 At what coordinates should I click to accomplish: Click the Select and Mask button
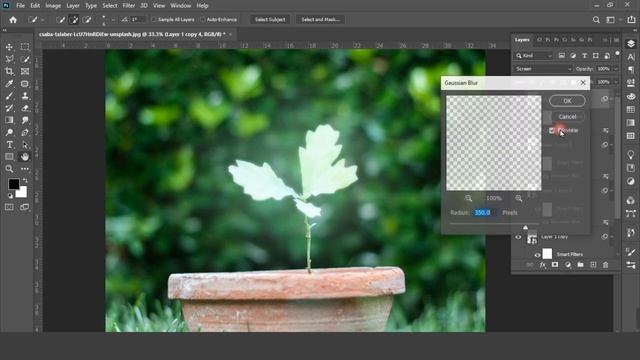click(320, 20)
